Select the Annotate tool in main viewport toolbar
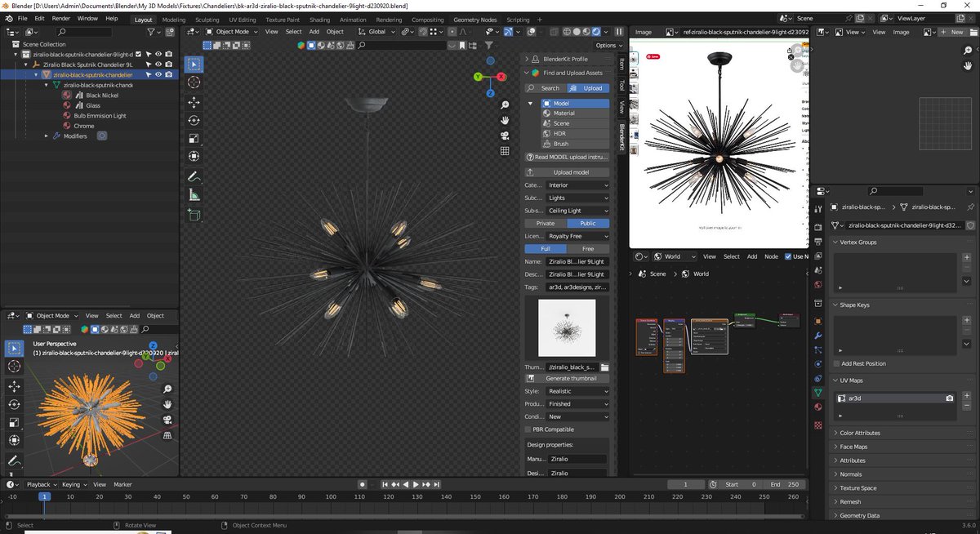Screen dimensions: 980x534 [x=194, y=176]
